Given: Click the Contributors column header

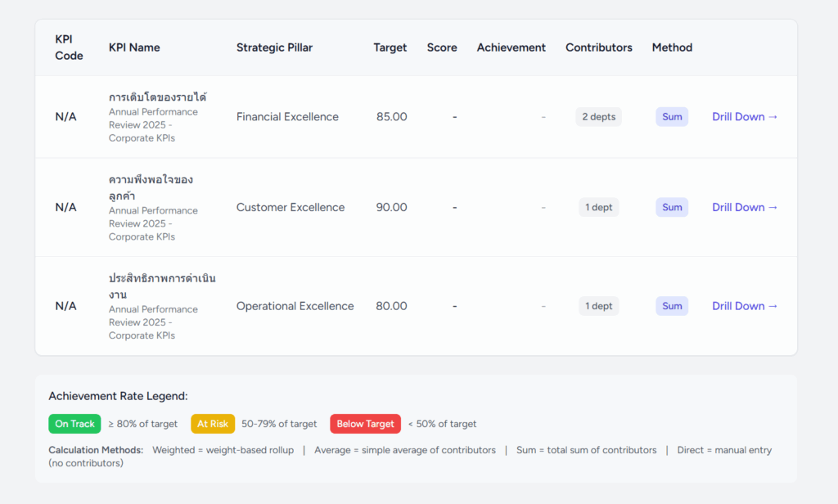Looking at the screenshot, I should click(598, 47).
